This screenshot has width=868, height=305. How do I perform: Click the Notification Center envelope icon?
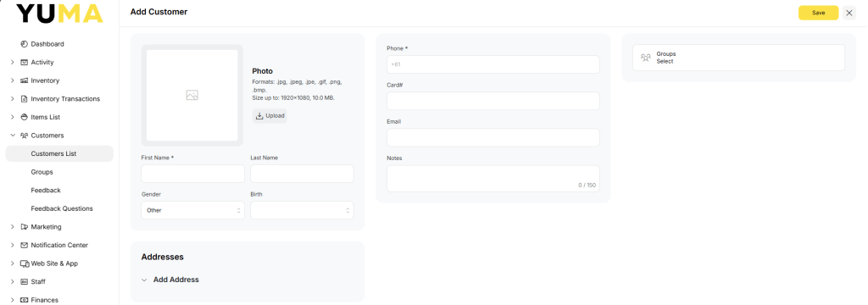point(24,245)
